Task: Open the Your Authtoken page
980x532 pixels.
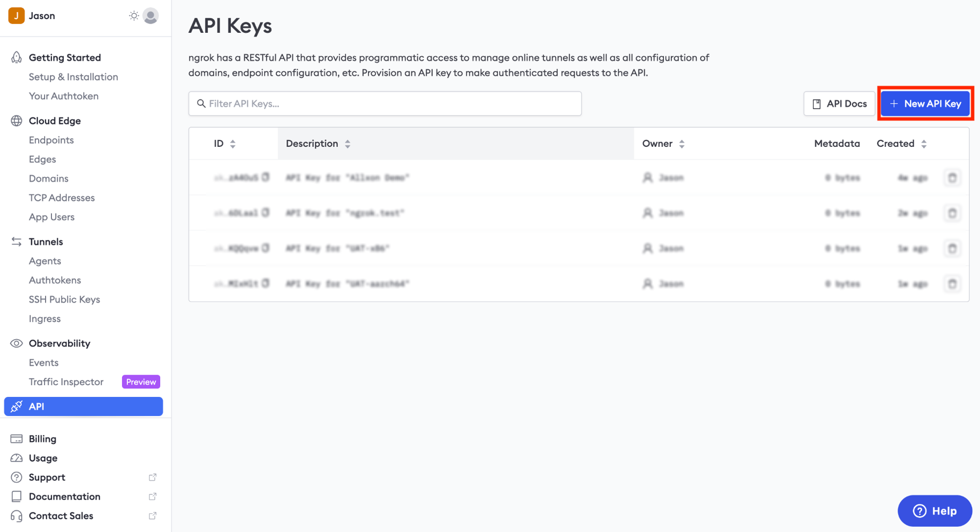Action: point(64,96)
